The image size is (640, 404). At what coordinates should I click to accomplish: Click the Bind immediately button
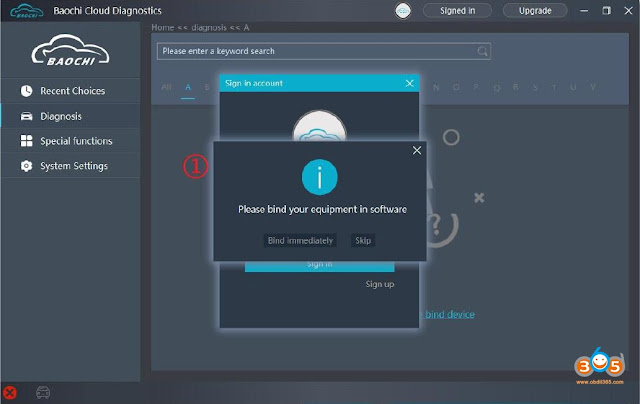300,240
